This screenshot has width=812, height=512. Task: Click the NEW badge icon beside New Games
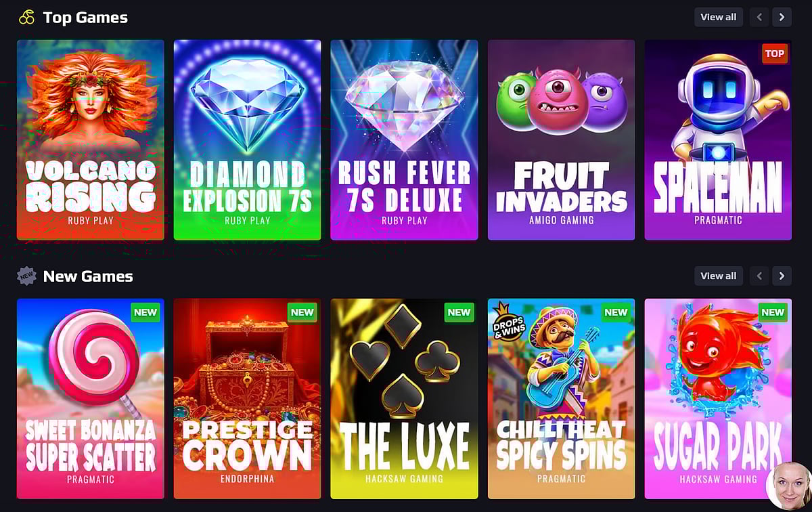pyautogui.click(x=26, y=276)
